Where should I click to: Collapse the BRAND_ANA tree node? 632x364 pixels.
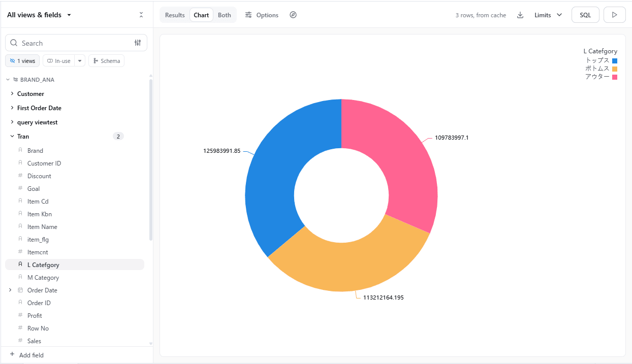tap(8, 80)
